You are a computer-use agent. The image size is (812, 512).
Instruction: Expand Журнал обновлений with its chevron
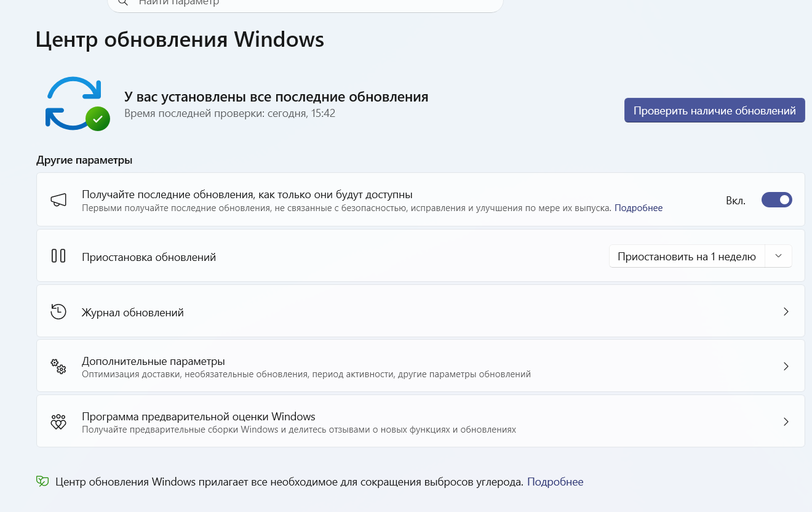click(786, 312)
